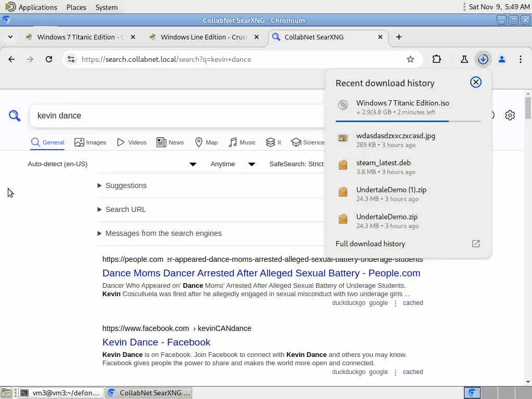532x399 pixels.
Task: Close the Windows 7 Titanic Edition tab
Action: click(133, 37)
